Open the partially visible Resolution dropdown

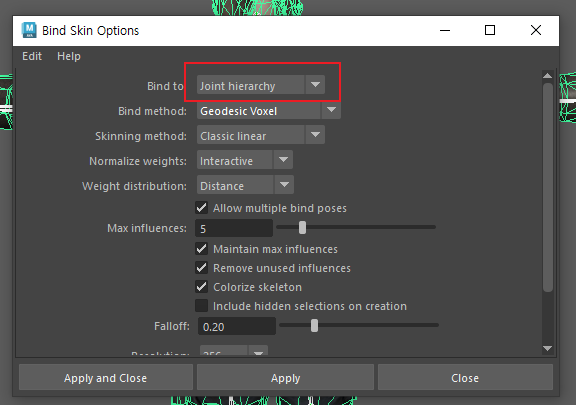click(234, 350)
